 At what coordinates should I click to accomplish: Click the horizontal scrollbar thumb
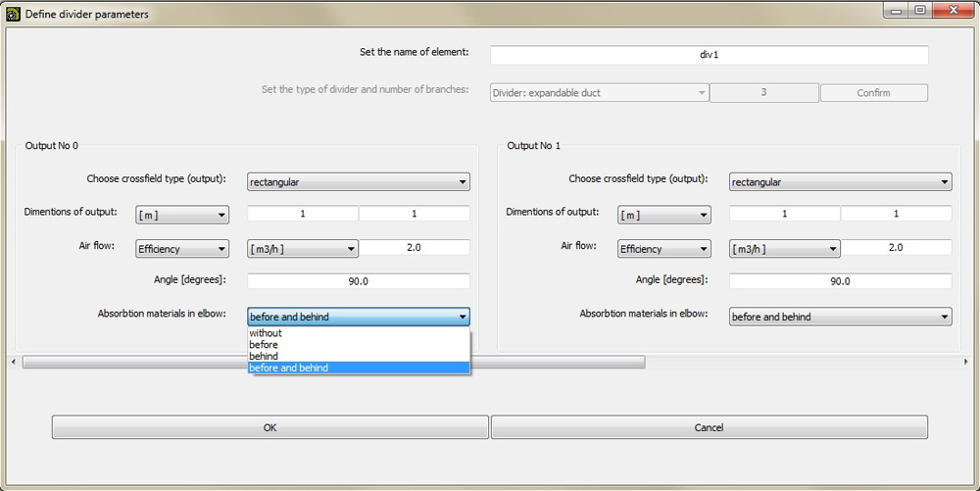[334, 362]
